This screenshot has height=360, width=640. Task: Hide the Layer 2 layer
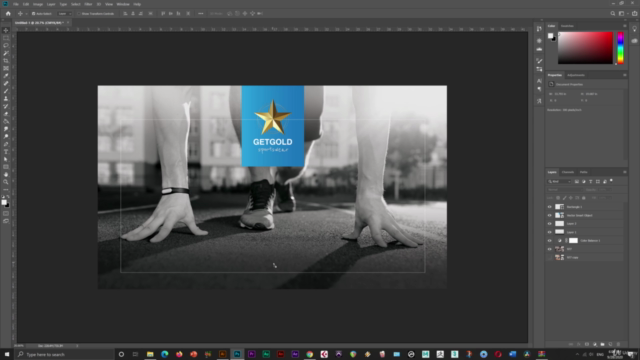(549, 224)
